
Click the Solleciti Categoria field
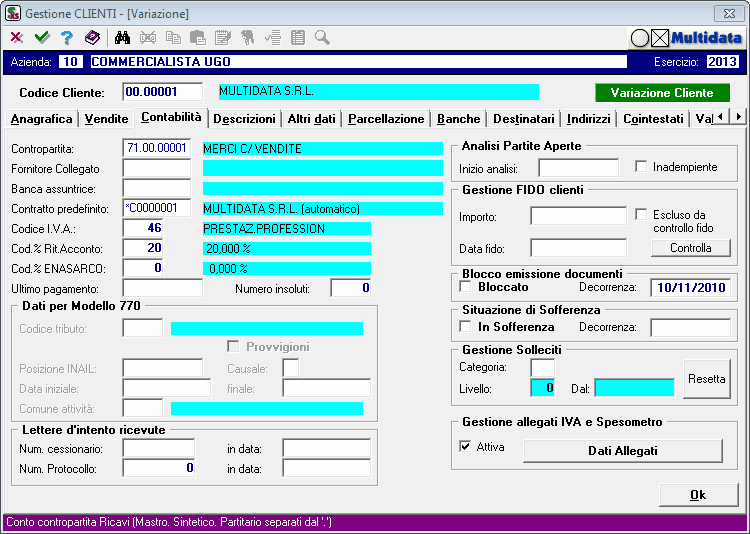[x=543, y=368]
